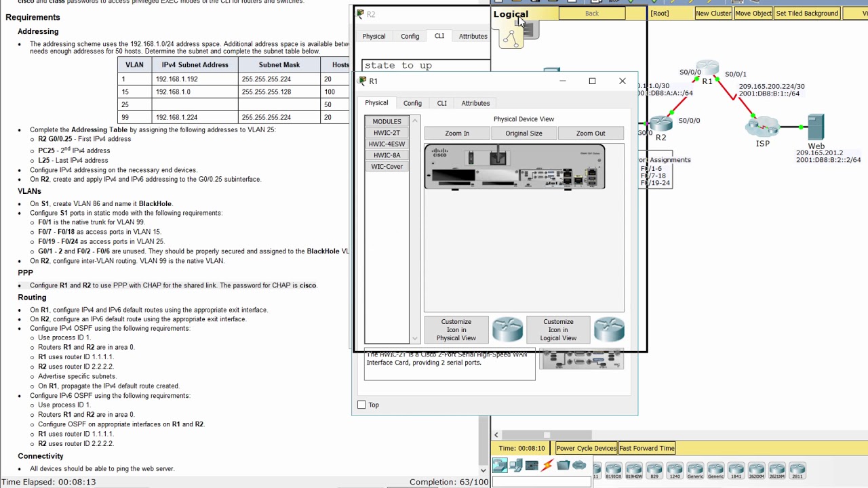The width and height of the screenshot is (868, 488).
Task: Pick the Generic router next to 1841
Action: [715, 470]
